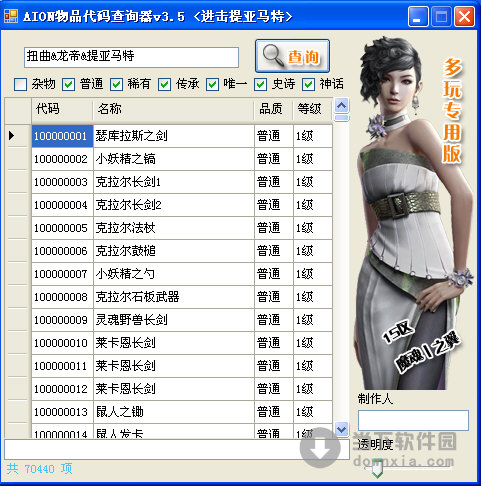Click scroll-up arrow of the item list
Image resolution: width=481 pixels, height=486 pixels.
coord(341,106)
